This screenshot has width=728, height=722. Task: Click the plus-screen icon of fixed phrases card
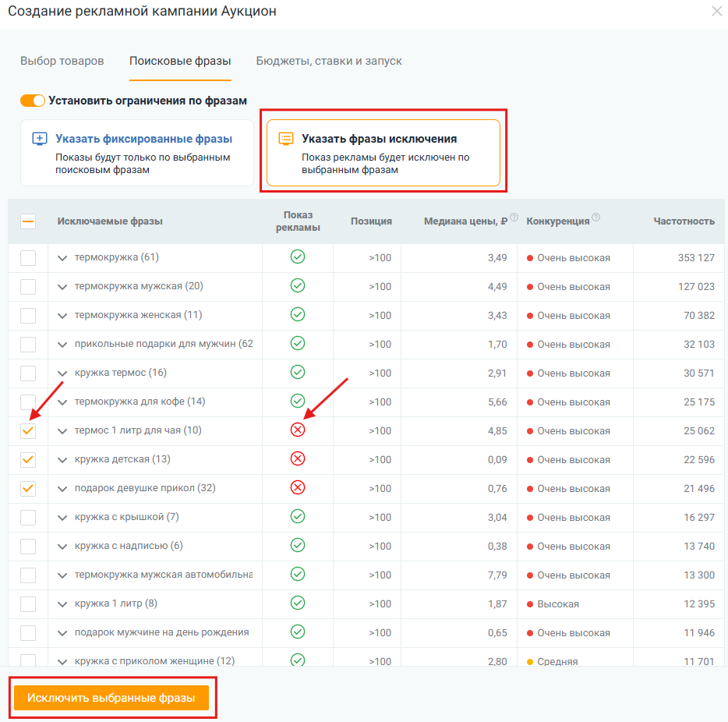point(40,138)
